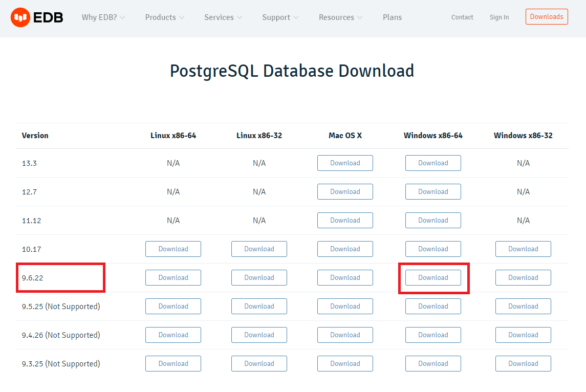Download version 9.5.25 for Windows x86-32

(523, 307)
